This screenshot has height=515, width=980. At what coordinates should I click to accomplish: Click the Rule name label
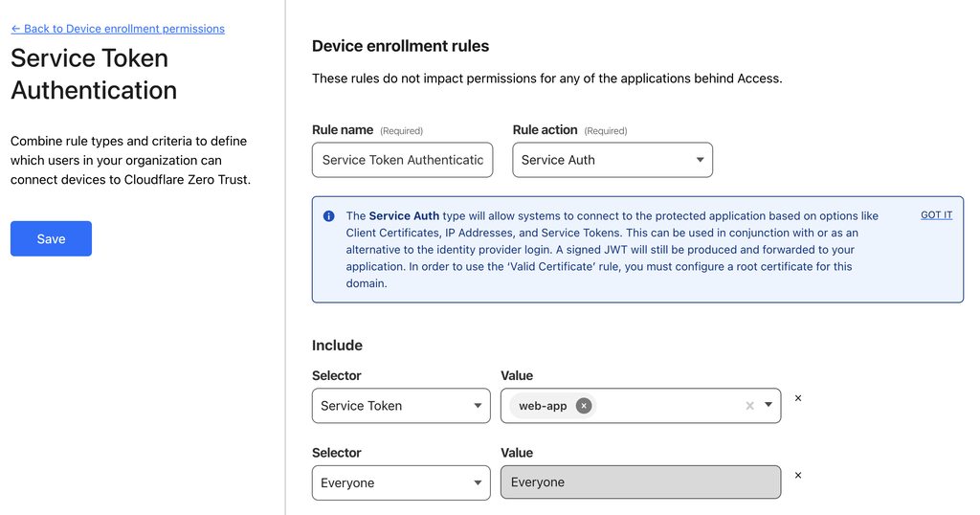(343, 130)
